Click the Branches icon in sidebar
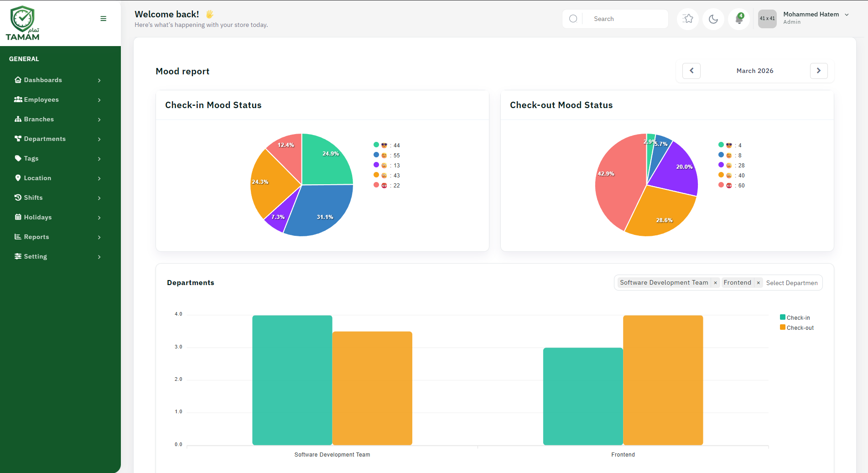This screenshot has height=473, width=868. click(18, 119)
